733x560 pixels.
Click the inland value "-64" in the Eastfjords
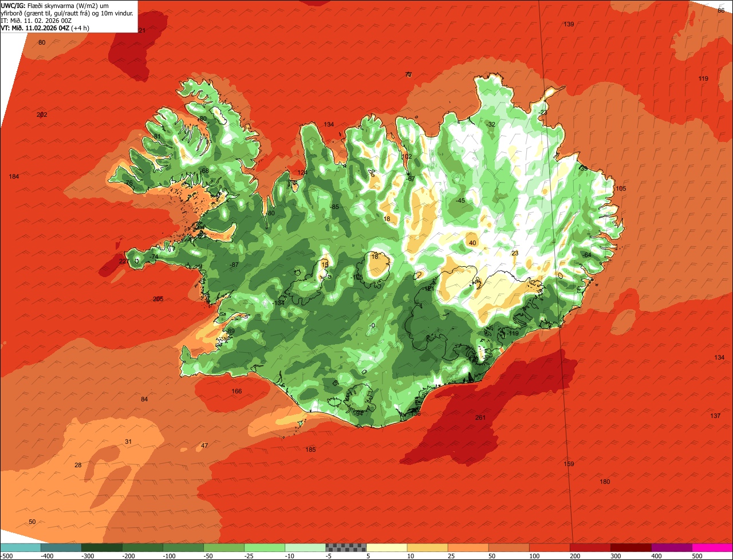click(x=586, y=255)
